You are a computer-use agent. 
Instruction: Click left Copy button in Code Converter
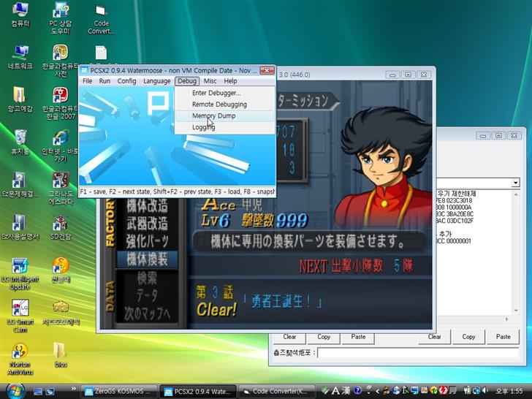[x=324, y=338]
